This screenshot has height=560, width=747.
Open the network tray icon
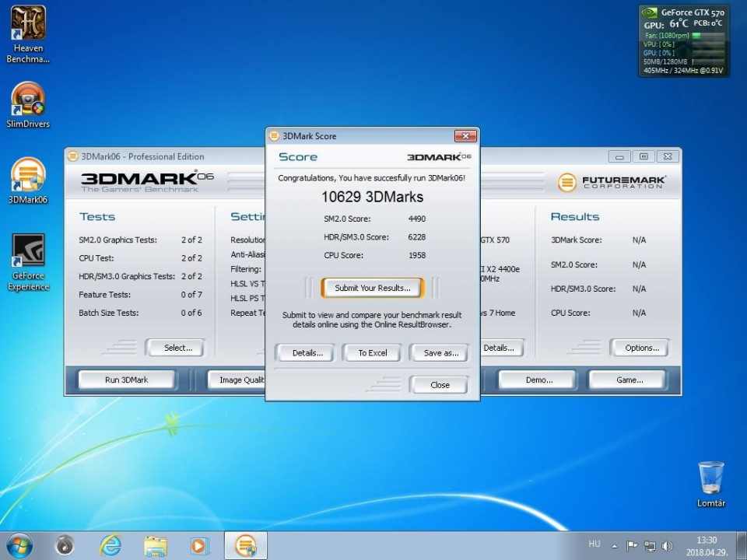pyautogui.click(x=650, y=546)
